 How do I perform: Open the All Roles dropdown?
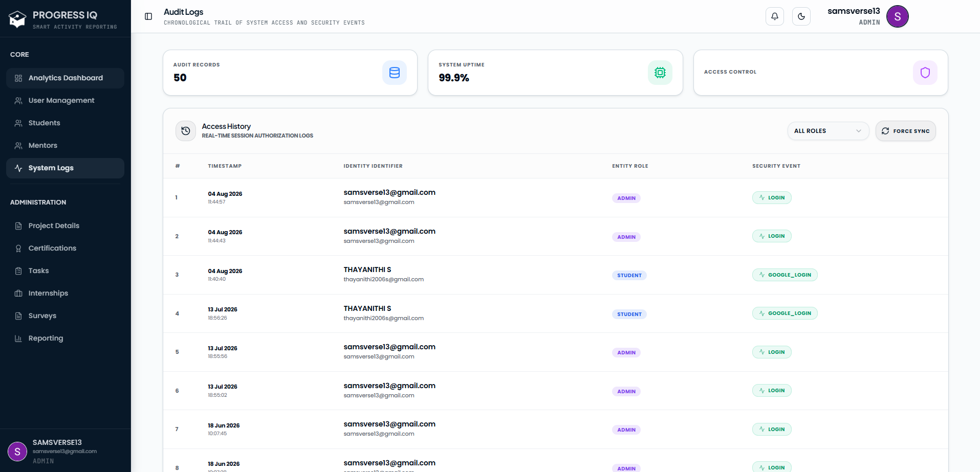[828, 131]
